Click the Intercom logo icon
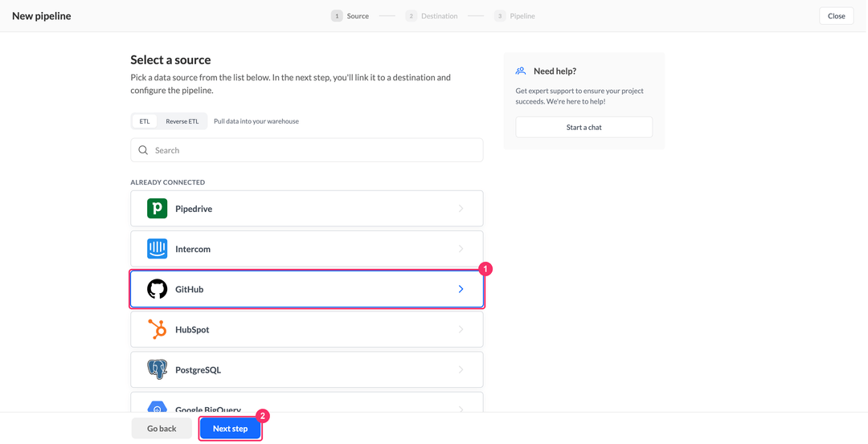Screen dimensions: 868x444 (x=158, y=249)
